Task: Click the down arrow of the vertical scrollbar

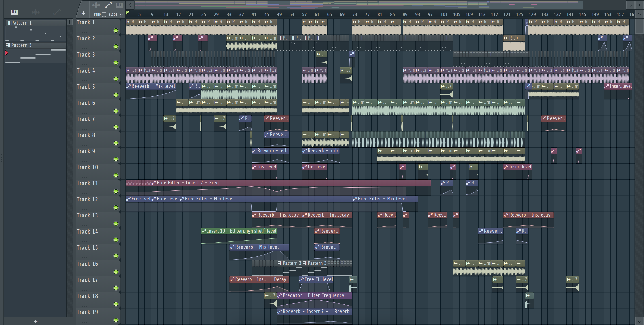Action: pos(639,321)
